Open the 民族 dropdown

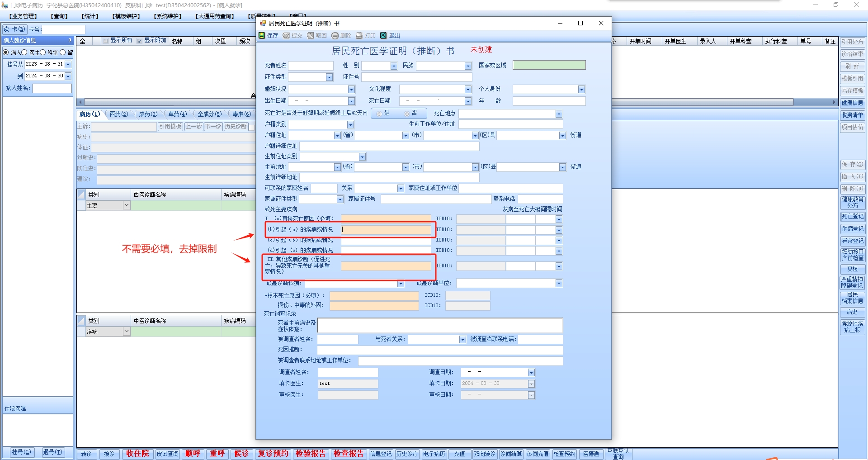click(x=468, y=66)
